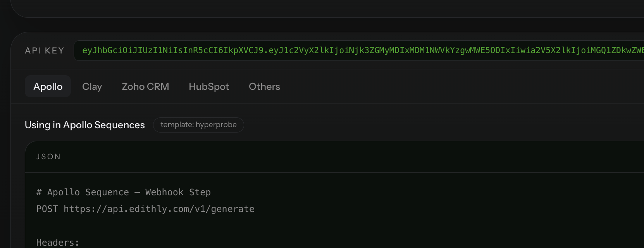This screenshot has width=644, height=248.
Task: Click the Headers: line in code
Action: tap(58, 243)
